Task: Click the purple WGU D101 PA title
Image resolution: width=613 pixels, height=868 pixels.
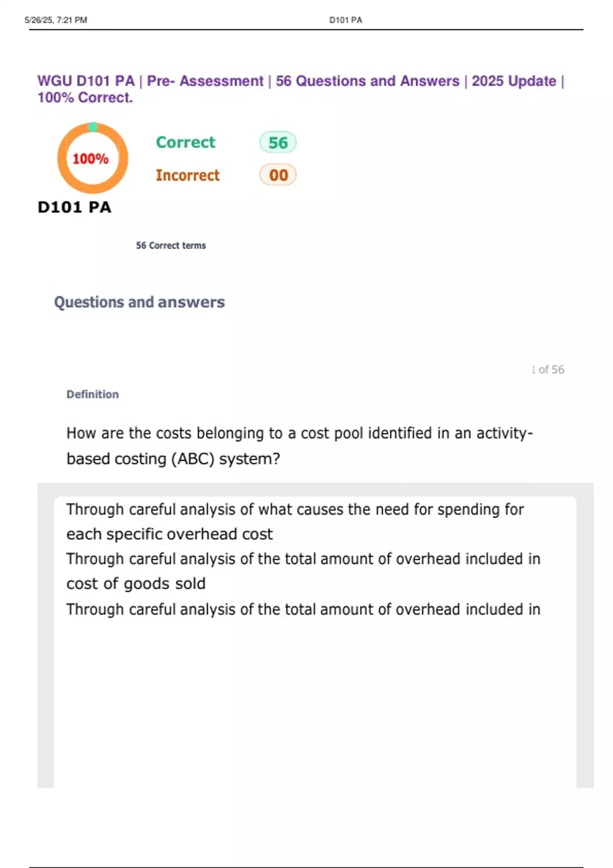Action: click(x=300, y=89)
